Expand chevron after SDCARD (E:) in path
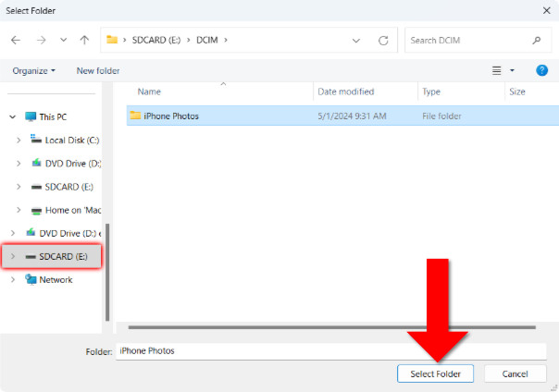The height and width of the screenshot is (392, 559). coord(189,40)
